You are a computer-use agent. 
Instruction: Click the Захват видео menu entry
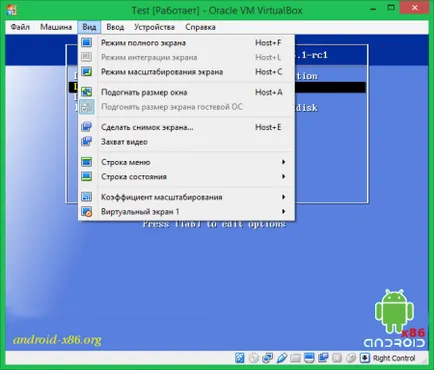(187, 142)
